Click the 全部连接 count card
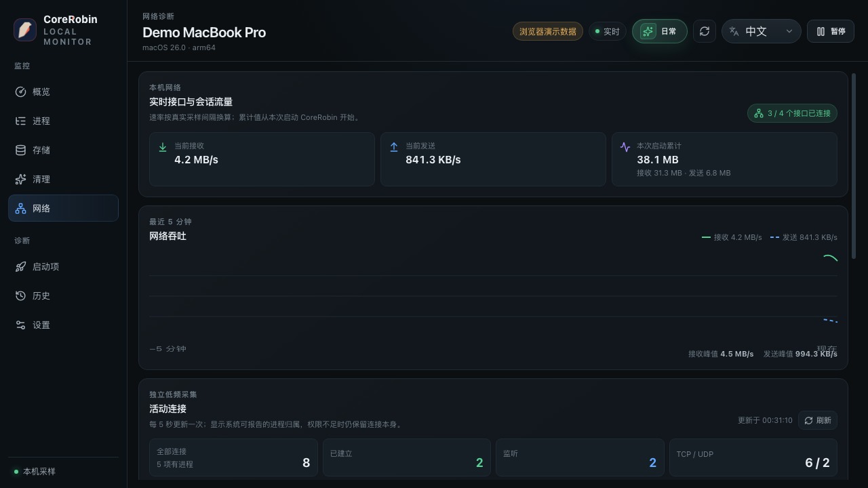The image size is (868, 488). click(x=234, y=457)
